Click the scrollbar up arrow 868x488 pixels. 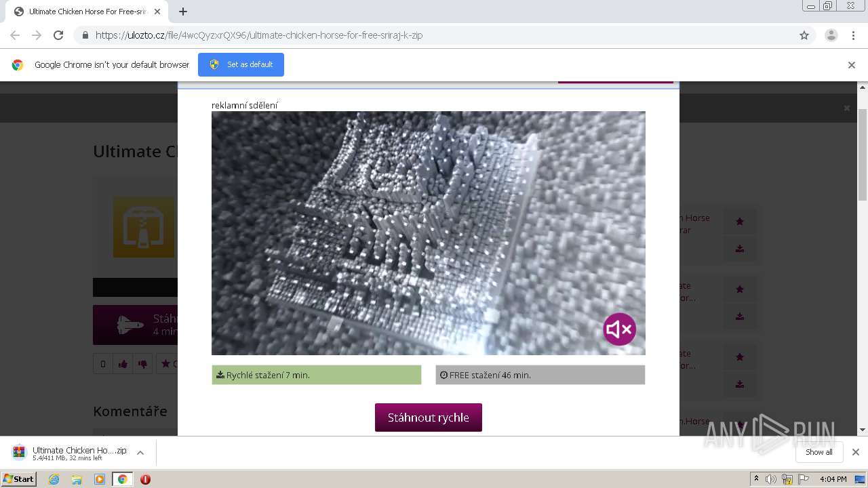pos(863,87)
